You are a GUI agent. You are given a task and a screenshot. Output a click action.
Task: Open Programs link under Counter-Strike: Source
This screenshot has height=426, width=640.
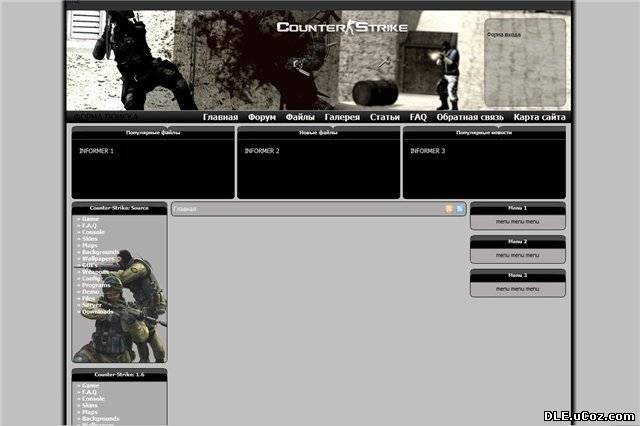point(96,285)
